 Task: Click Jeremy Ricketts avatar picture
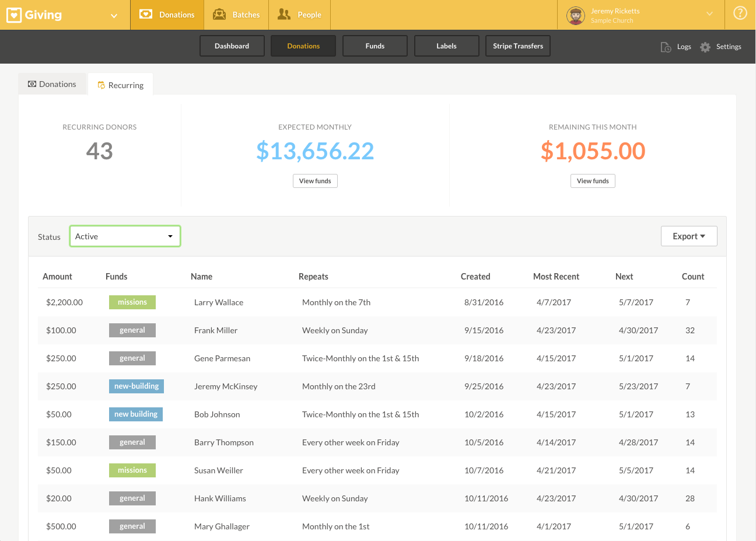(x=576, y=15)
